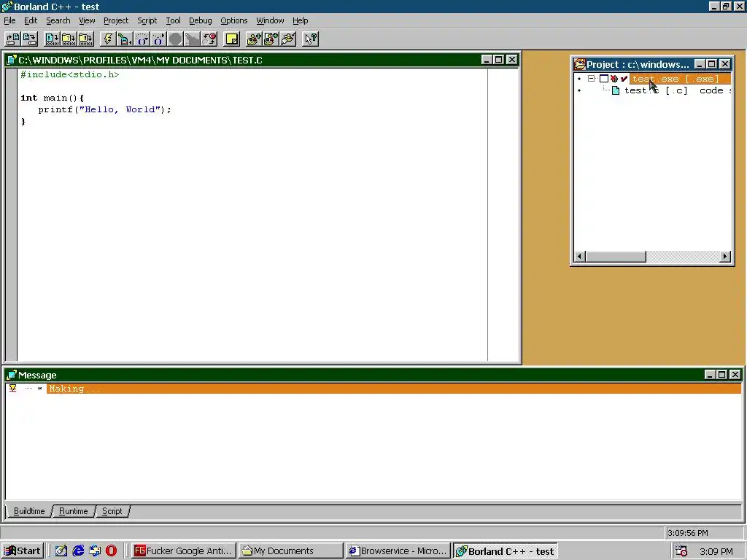The image size is (747, 560).
Task: Click the red Opera quick launch icon
Action: point(111,551)
